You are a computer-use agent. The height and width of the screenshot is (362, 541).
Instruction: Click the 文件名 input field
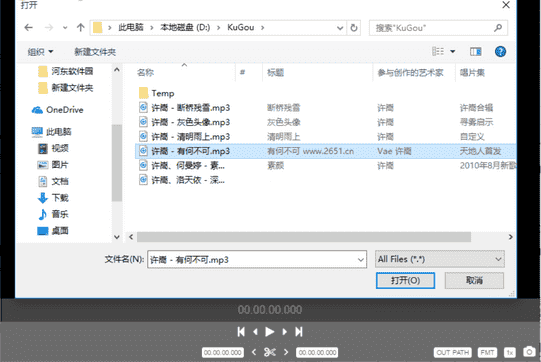click(257, 260)
